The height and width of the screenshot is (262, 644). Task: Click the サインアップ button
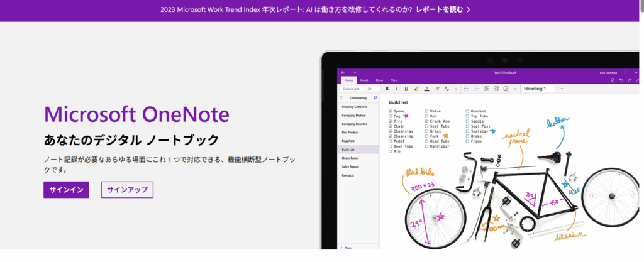pyautogui.click(x=127, y=190)
